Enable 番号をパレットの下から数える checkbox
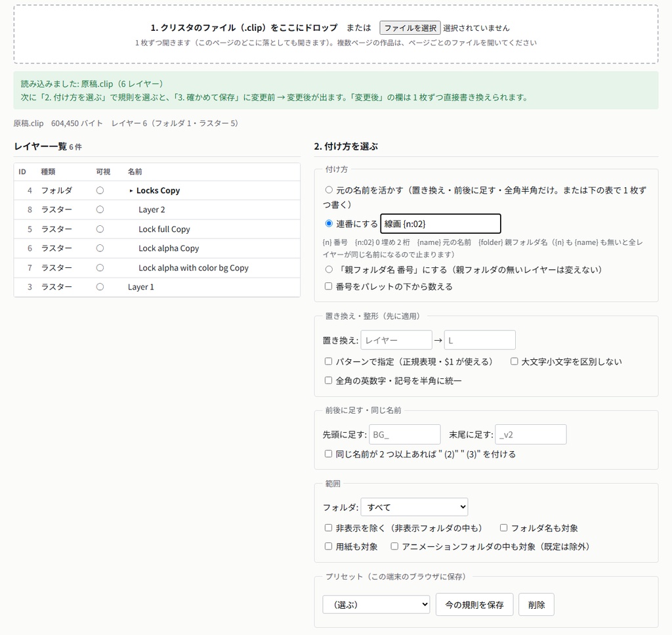Viewport: 672px width, 635px height. pos(328,286)
